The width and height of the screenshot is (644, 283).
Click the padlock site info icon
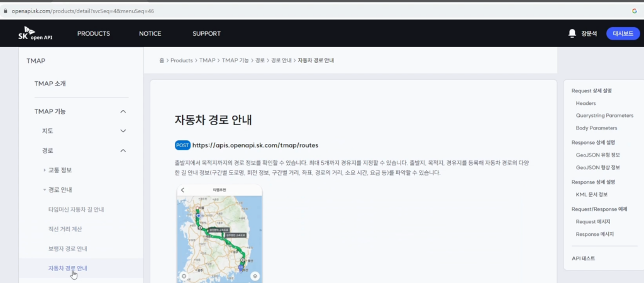pyautogui.click(x=5, y=11)
